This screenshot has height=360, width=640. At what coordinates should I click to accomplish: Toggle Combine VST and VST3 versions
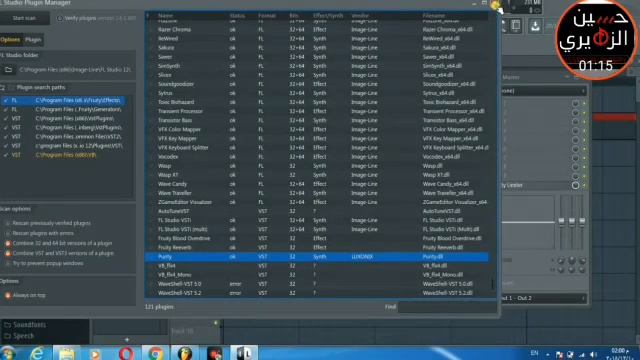click(x=7, y=253)
